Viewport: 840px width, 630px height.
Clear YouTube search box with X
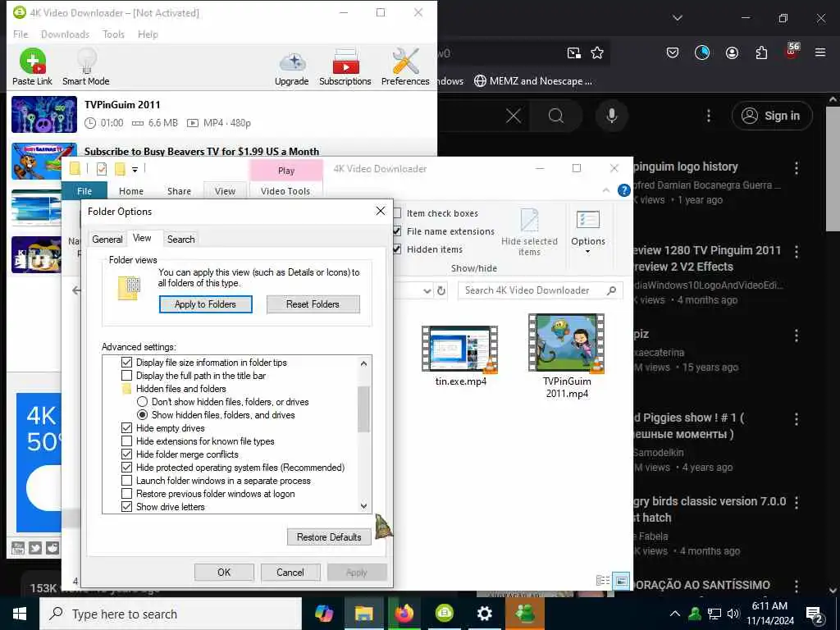tap(514, 116)
